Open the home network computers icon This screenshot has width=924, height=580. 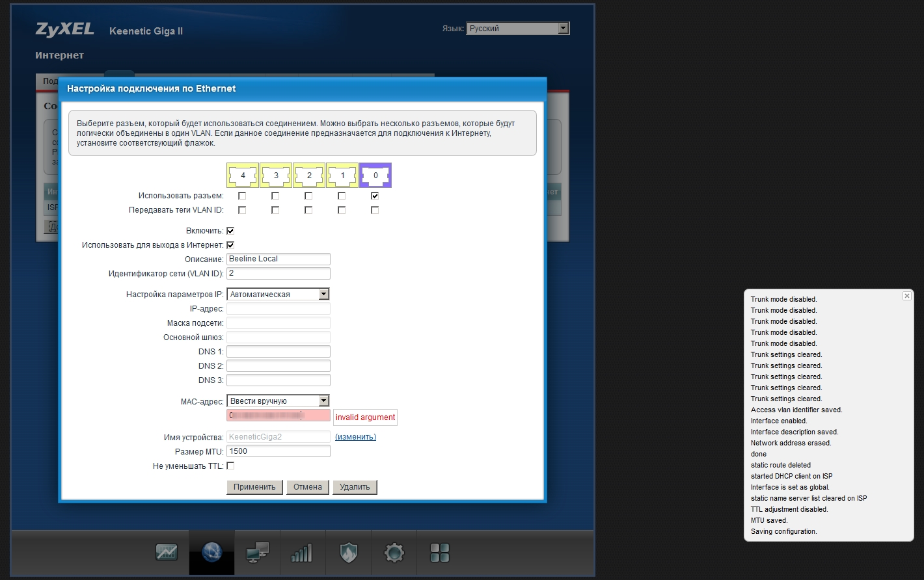[x=258, y=553]
